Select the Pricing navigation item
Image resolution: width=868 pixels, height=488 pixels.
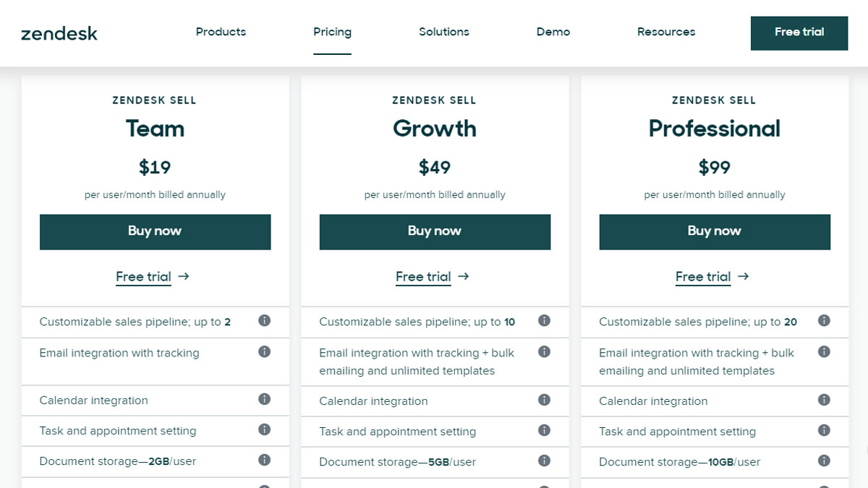click(x=332, y=32)
